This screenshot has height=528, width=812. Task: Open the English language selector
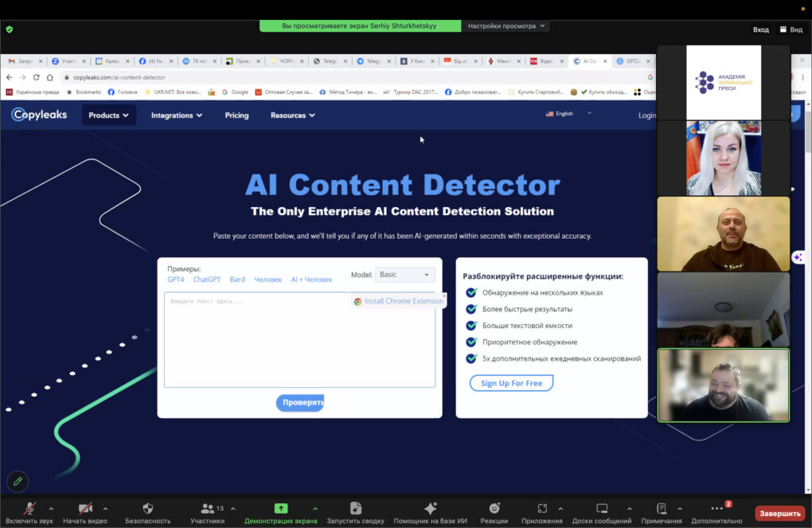568,113
